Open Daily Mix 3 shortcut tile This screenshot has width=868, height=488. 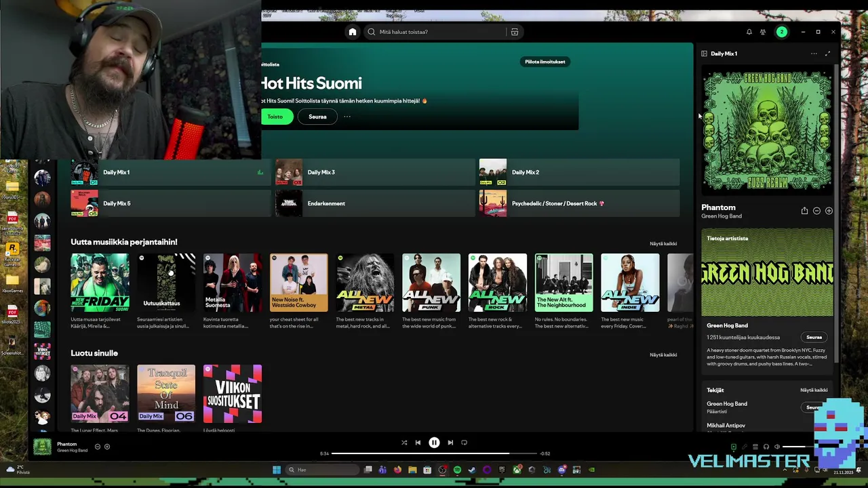[x=375, y=172]
